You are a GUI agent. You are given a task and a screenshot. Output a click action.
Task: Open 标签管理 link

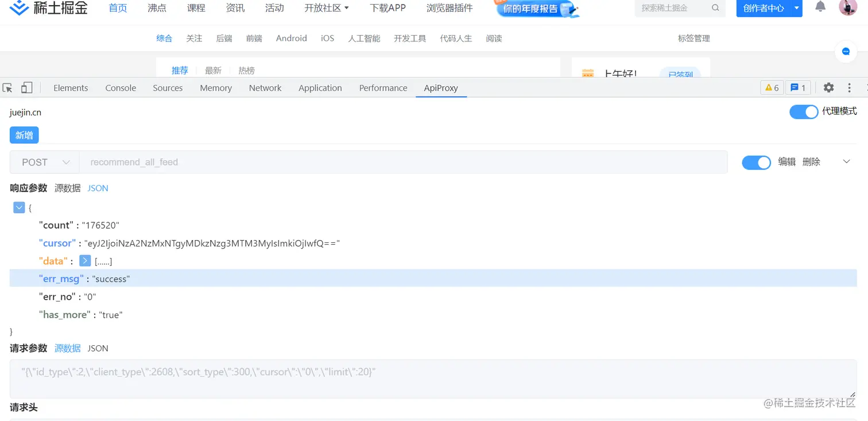[693, 38]
